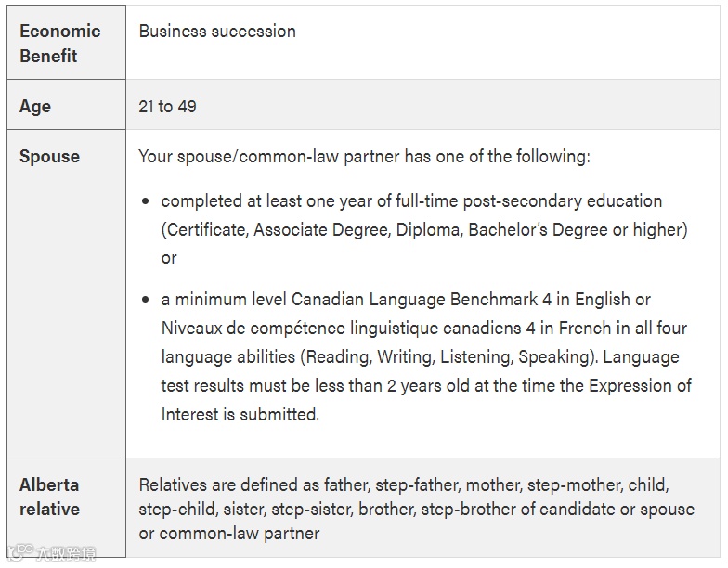
Task: Click the Relatives are defined as father text
Action: pos(404,484)
